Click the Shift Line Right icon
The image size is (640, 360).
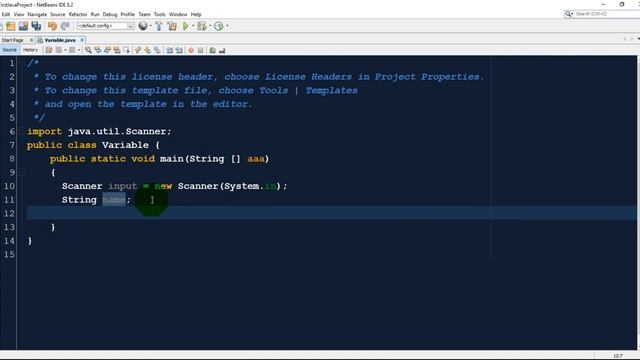[179, 50]
